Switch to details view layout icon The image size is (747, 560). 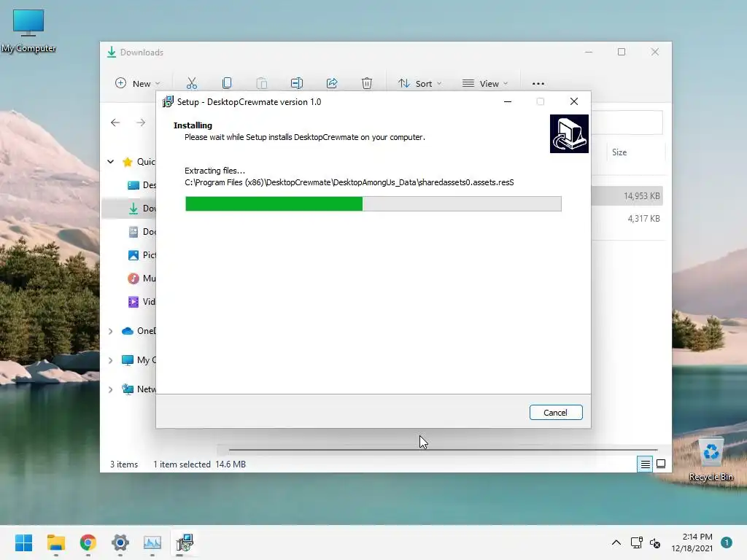pos(645,464)
